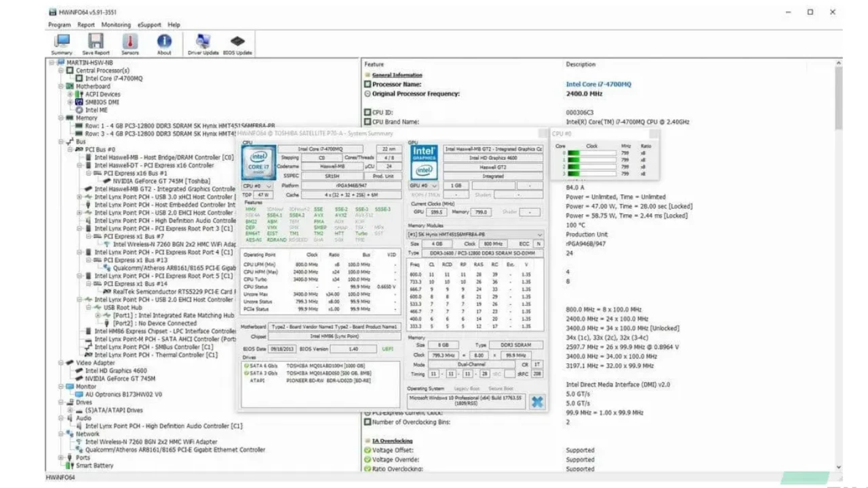Click the Intel Core i7-4700MQ processor name link
The width and height of the screenshot is (868, 488).
pos(599,85)
